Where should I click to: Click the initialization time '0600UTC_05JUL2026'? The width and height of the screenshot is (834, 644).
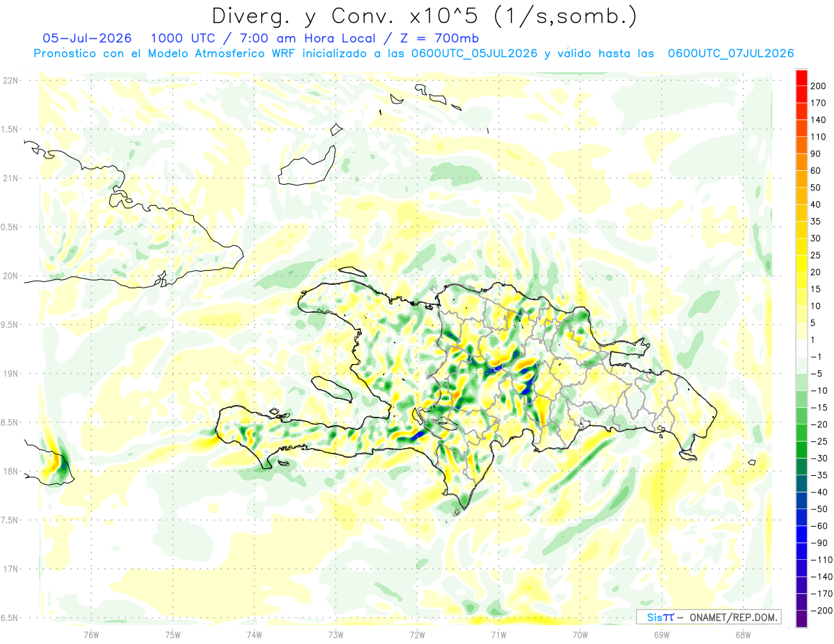(x=475, y=53)
